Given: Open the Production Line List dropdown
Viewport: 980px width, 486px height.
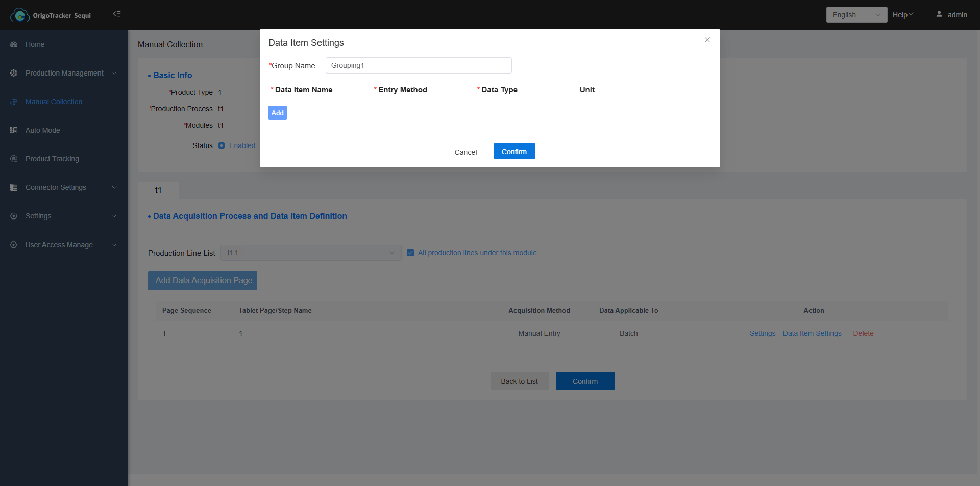Looking at the screenshot, I should tap(310, 253).
